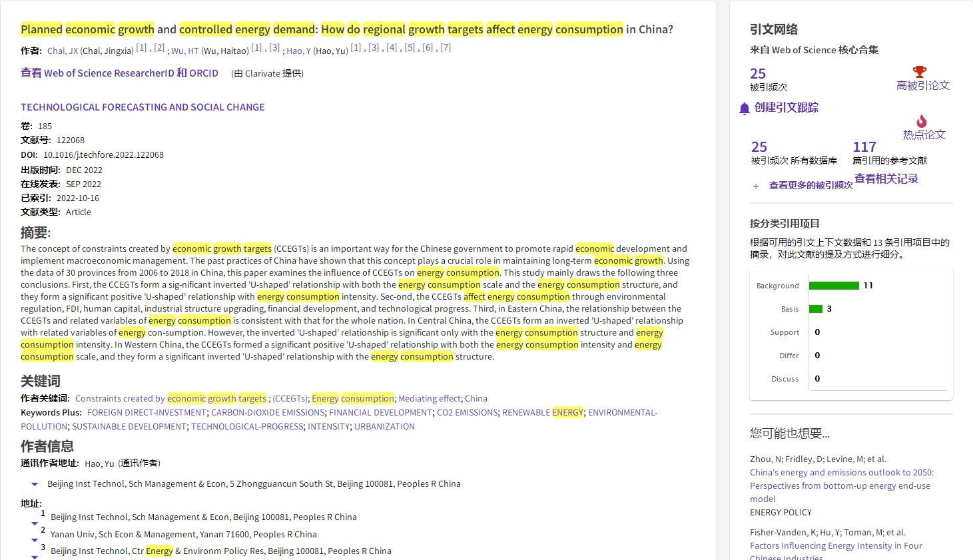Open the Technological Forecasting and Social Change journal link
The image size is (973, 560).
click(143, 107)
